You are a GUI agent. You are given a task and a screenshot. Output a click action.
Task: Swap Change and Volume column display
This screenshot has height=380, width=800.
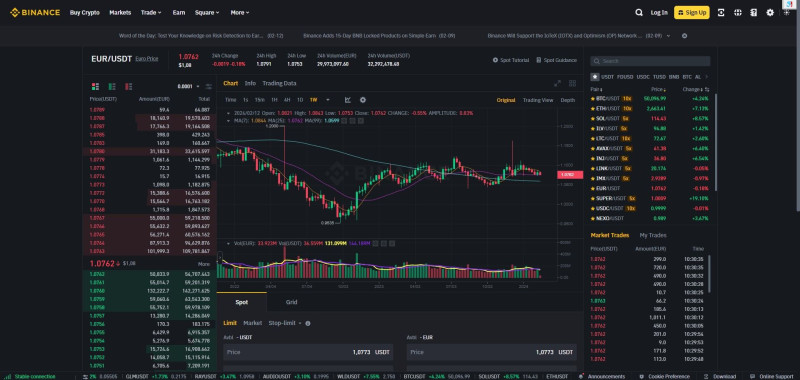(707, 89)
